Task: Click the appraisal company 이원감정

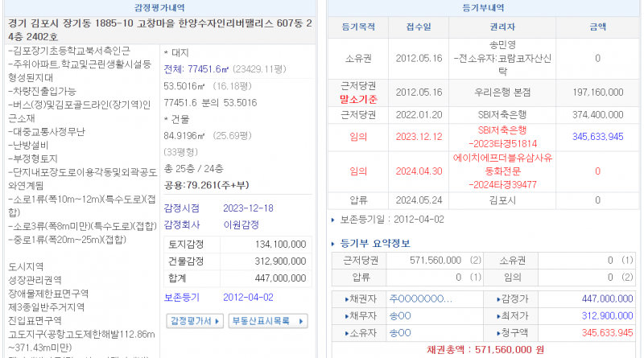Action: click(x=242, y=226)
